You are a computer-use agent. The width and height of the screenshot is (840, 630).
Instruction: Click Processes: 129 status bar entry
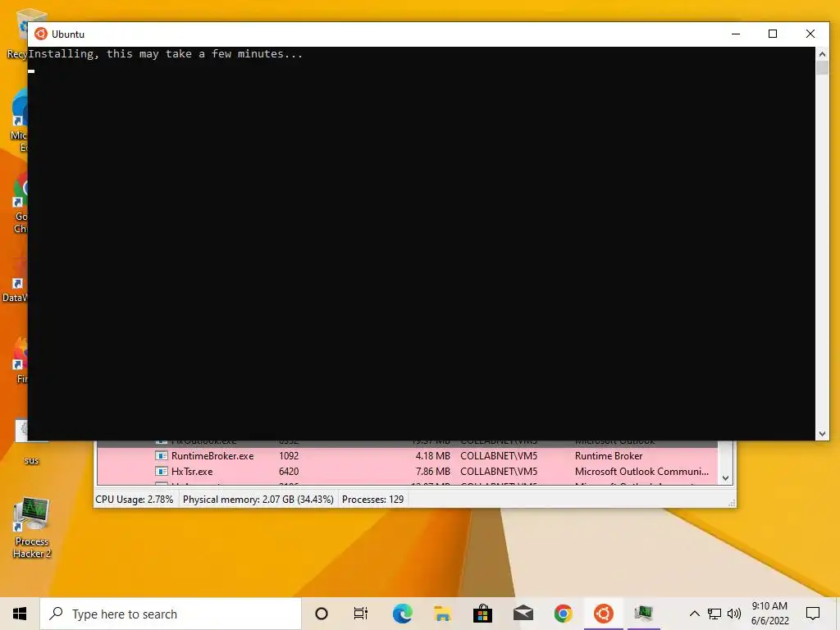pyautogui.click(x=373, y=500)
